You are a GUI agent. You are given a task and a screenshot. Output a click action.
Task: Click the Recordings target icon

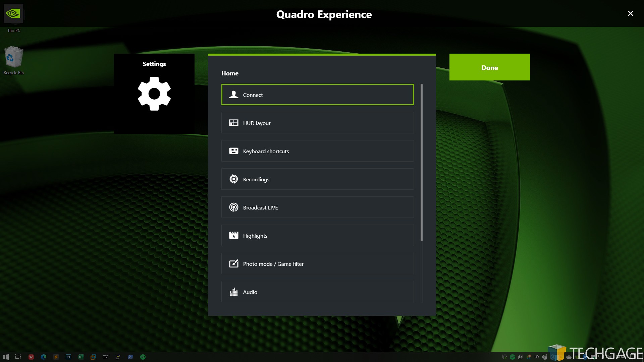pos(233,179)
